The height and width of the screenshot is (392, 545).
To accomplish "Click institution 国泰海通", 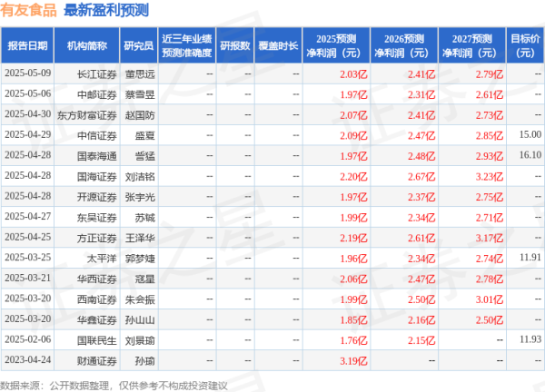I will pos(96,156).
